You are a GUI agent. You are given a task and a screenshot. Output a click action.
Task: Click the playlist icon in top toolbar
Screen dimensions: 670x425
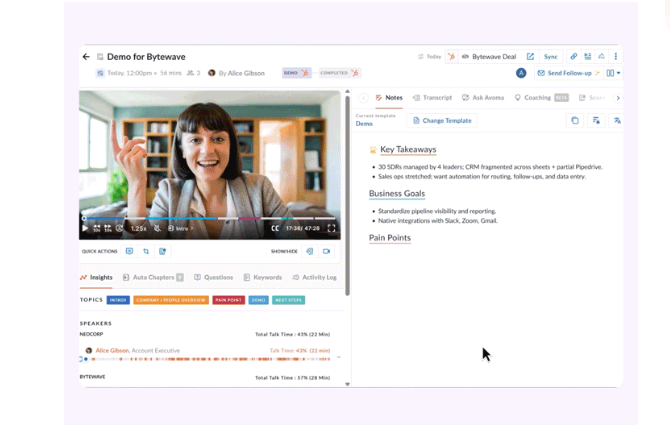(x=588, y=56)
